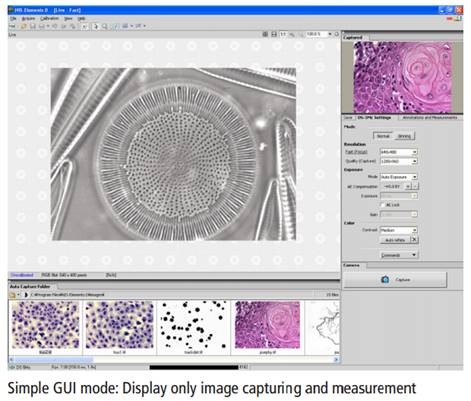Switch to the DS-5Mc Settings tab

pos(375,118)
